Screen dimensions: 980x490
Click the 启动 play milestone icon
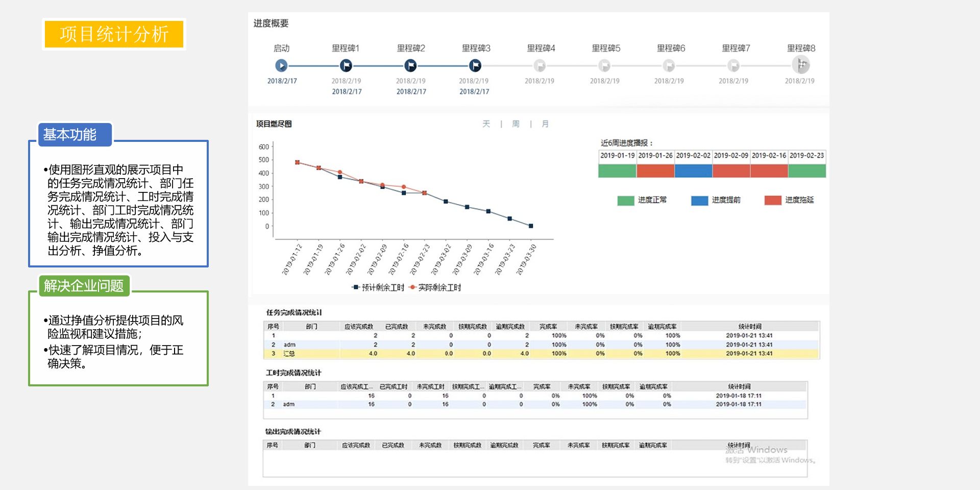tap(281, 65)
